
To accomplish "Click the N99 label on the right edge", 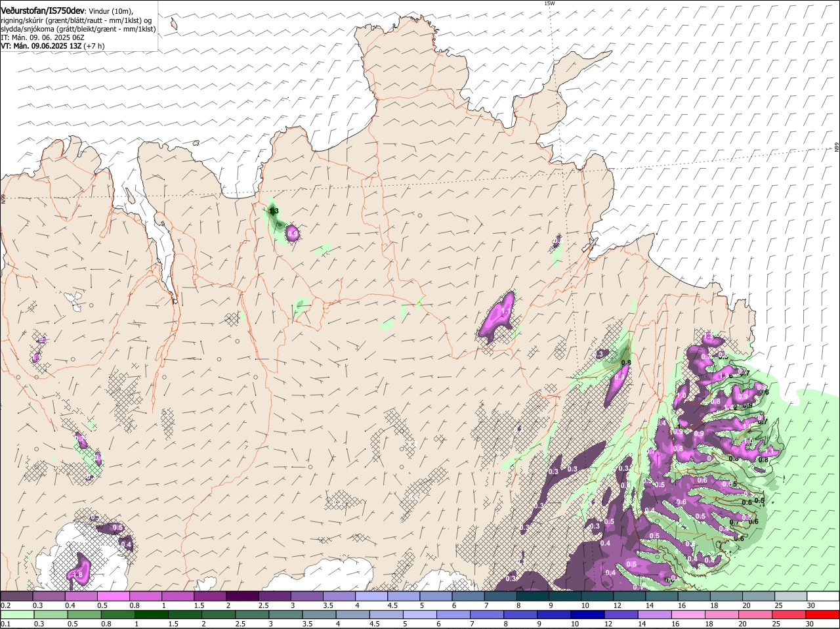I will [x=837, y=148].
